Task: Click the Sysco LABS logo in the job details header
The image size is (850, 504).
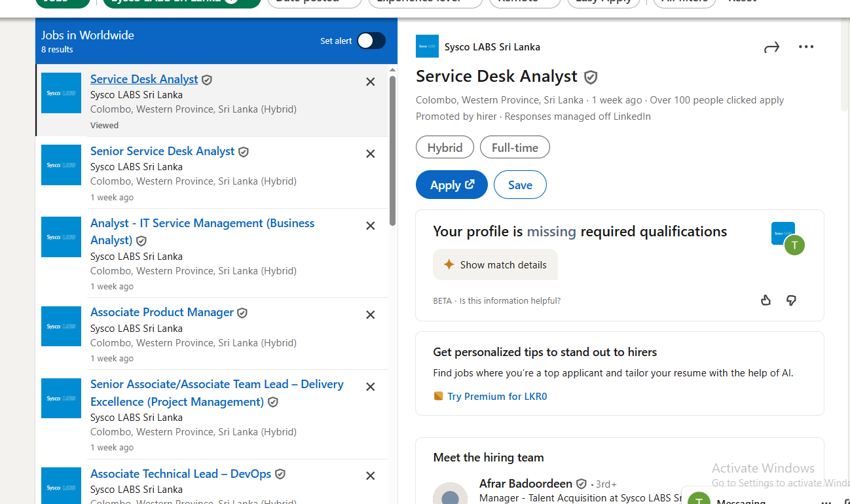Action: pyautogui.click(x=427, y=46)
